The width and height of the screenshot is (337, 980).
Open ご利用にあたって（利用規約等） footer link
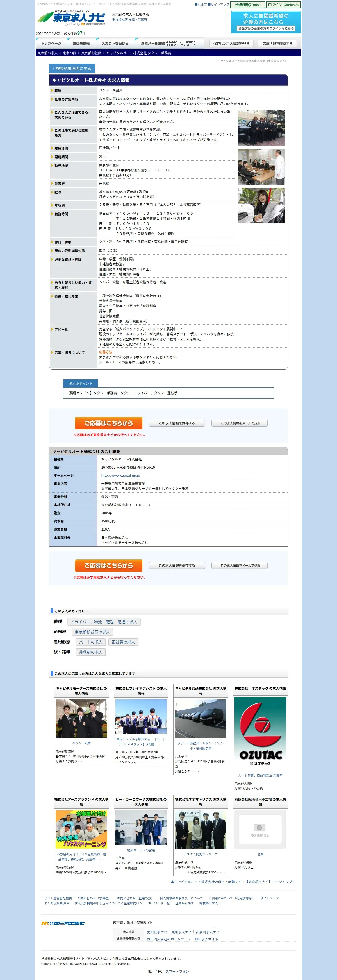coord(231,898)
